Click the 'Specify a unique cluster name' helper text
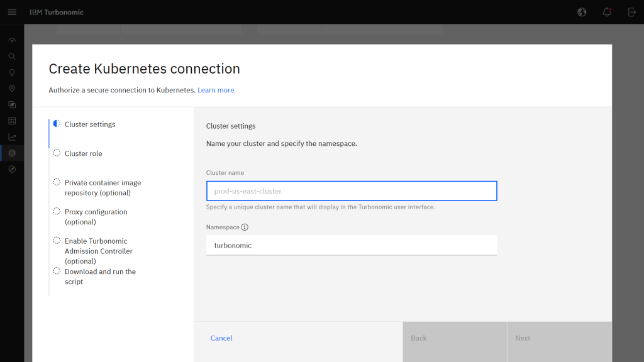The width and height of the screenshot is (644, 362). (x=320, y=207)
